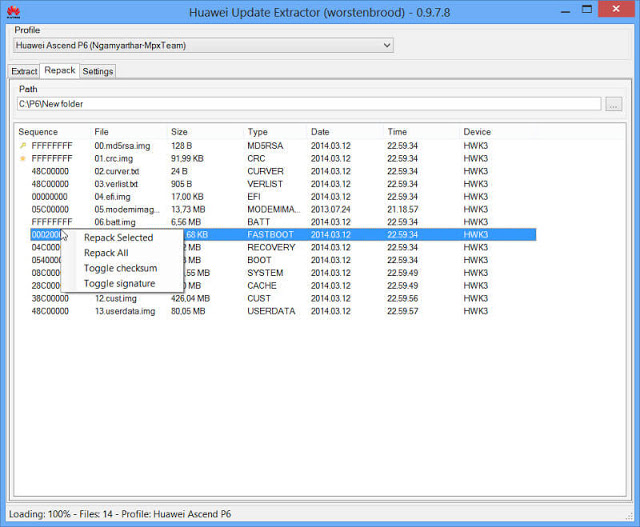640x527 pixels.
Task: Click the MD5RSA type cell
Action: [x=265, y=146]
